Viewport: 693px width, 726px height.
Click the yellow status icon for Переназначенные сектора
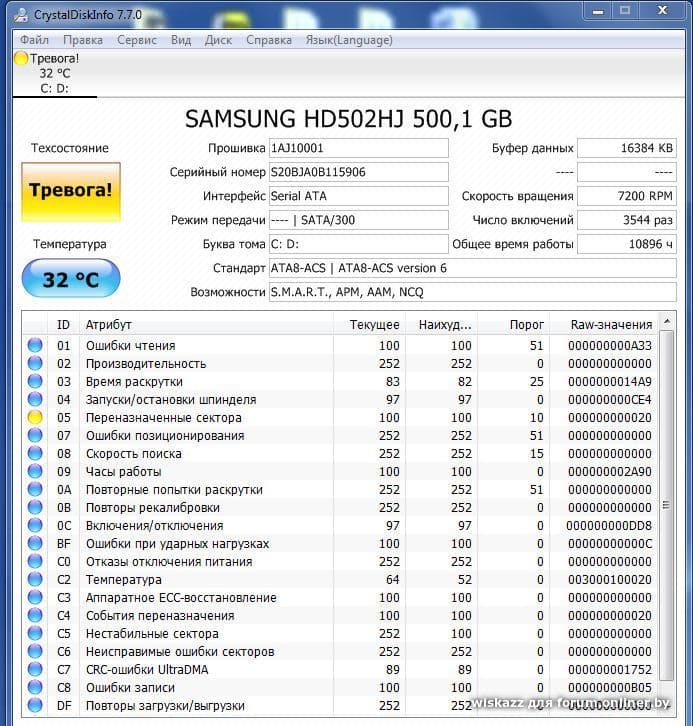tap(35, 417)
